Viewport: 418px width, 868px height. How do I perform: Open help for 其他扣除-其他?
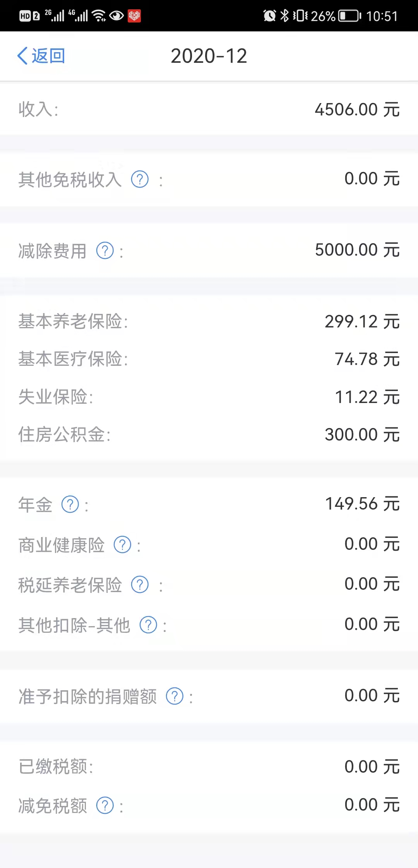pos(148,625)
